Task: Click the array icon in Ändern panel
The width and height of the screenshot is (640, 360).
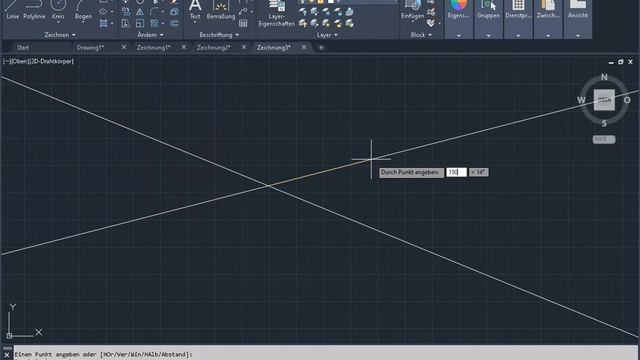Action: pos(154,23)
